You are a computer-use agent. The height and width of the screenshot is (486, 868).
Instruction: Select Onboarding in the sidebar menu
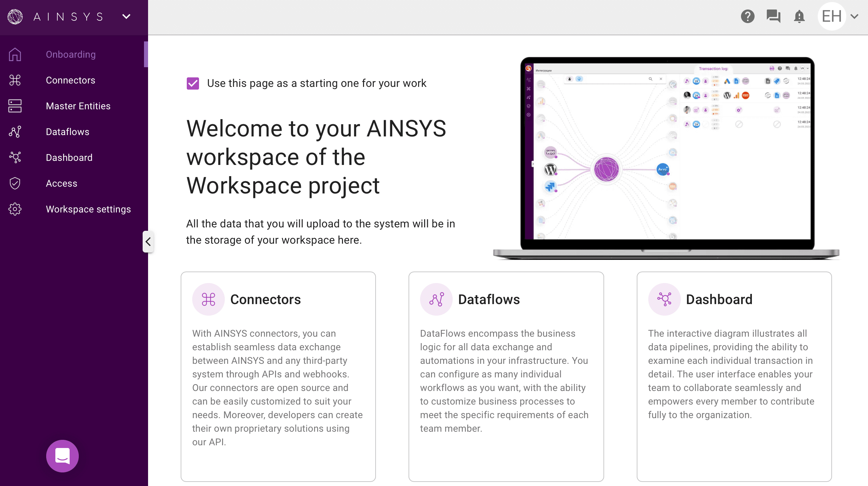tap(70, 54)
